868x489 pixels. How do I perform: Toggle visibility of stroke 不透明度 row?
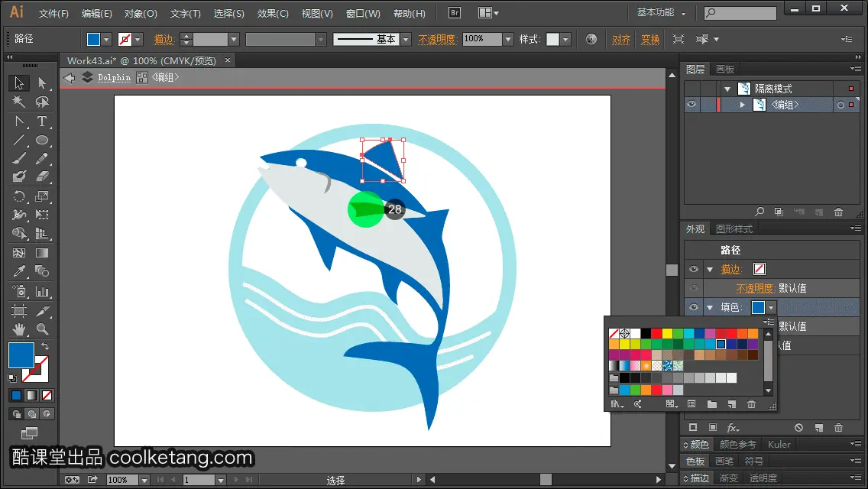point(694,288)
